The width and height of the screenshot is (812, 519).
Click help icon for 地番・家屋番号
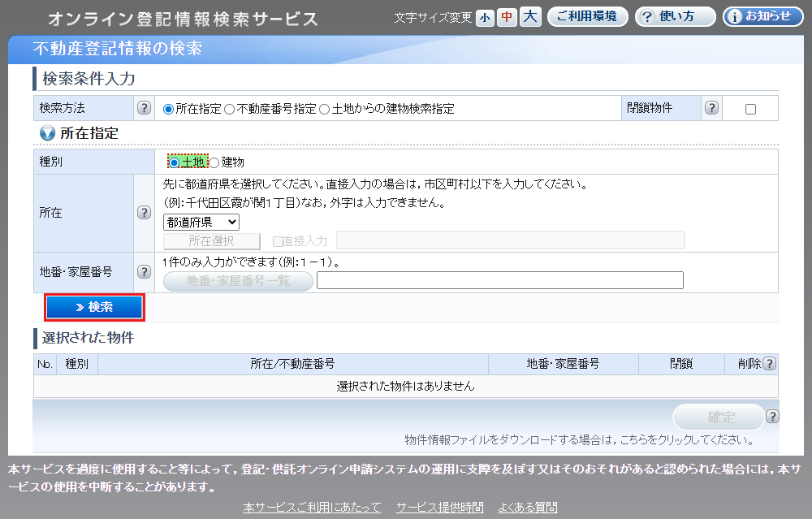coord(144,272)
